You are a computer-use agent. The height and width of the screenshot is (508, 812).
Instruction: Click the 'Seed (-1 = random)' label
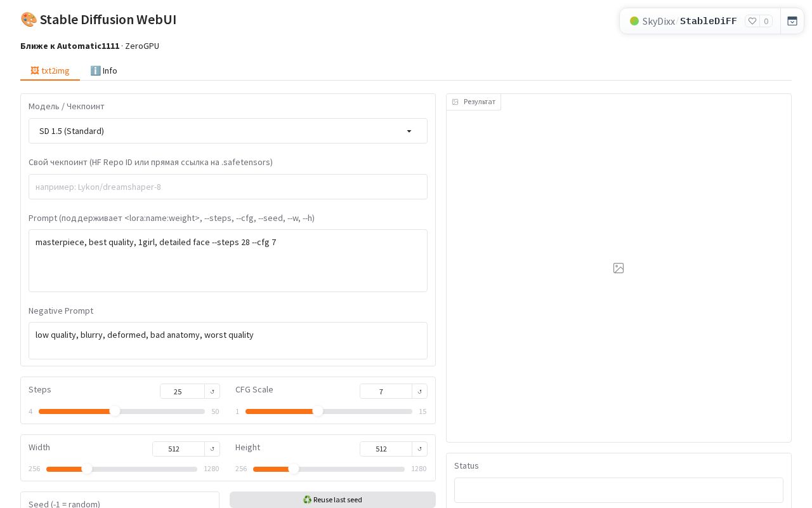pyautogui.click(x=64, y=504)
